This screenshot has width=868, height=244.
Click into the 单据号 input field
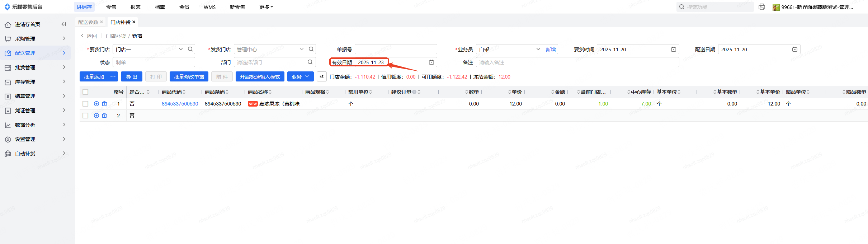[x=396, y=49]
